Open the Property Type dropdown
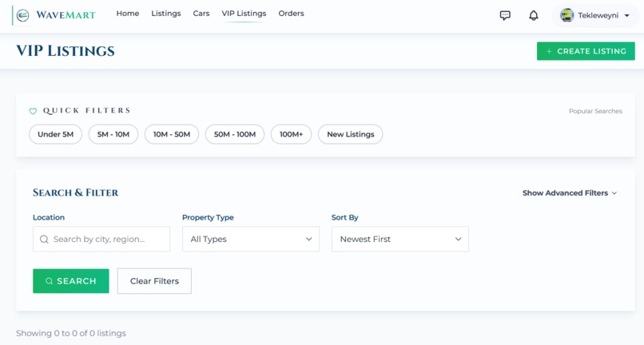644x345 pixels. point(251,239)
